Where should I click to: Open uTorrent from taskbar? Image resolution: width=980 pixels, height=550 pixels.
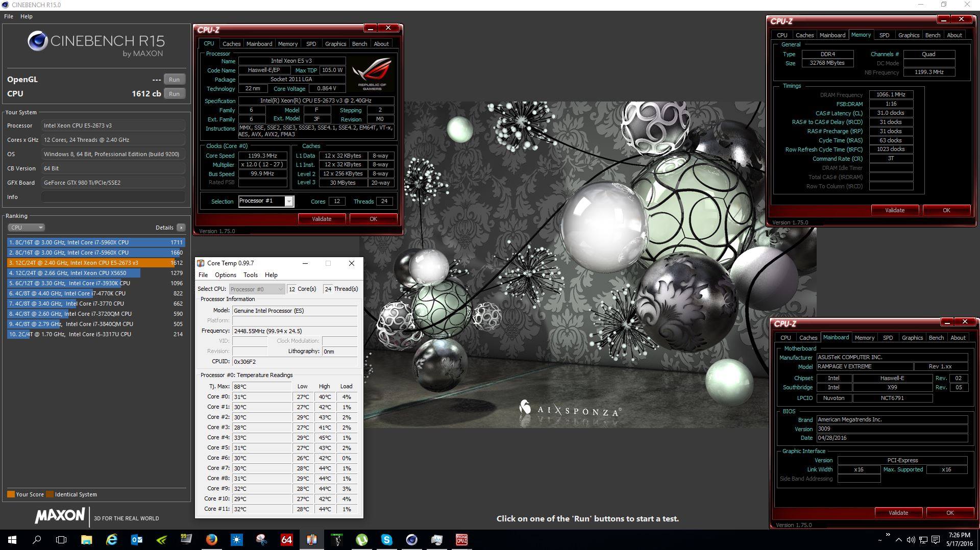tap(361, 540)
